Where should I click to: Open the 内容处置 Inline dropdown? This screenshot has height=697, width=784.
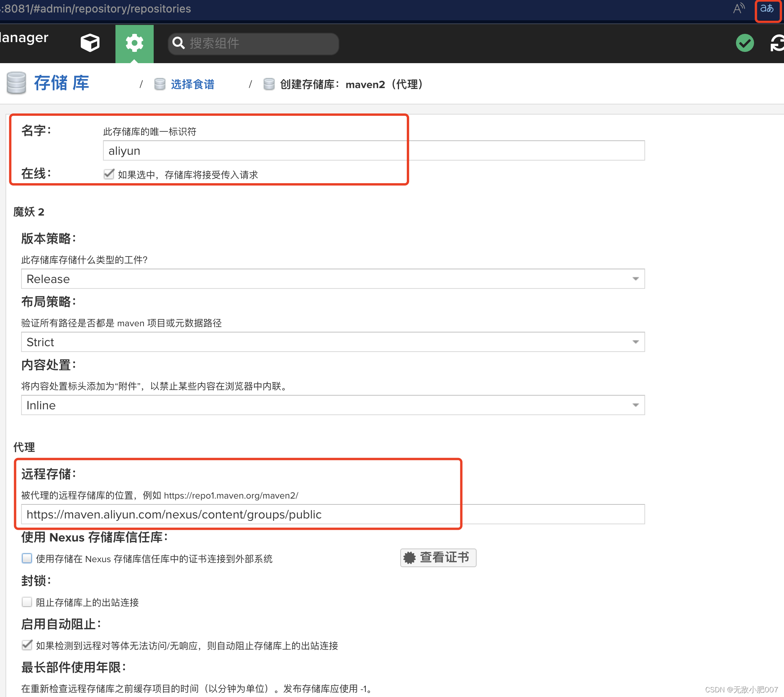click(333, 405)
